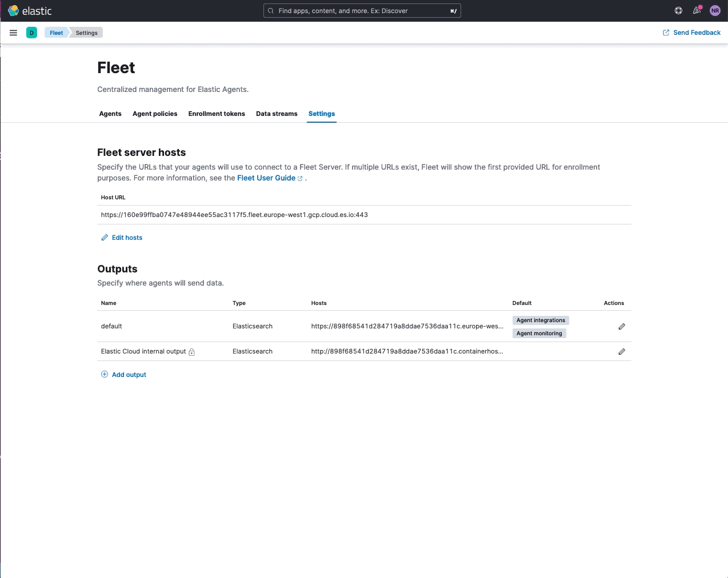The width and height of the screenshot is (728, 578).
Task: Open the NR user profile avatar menu
Action: click(x=715, y=10)
